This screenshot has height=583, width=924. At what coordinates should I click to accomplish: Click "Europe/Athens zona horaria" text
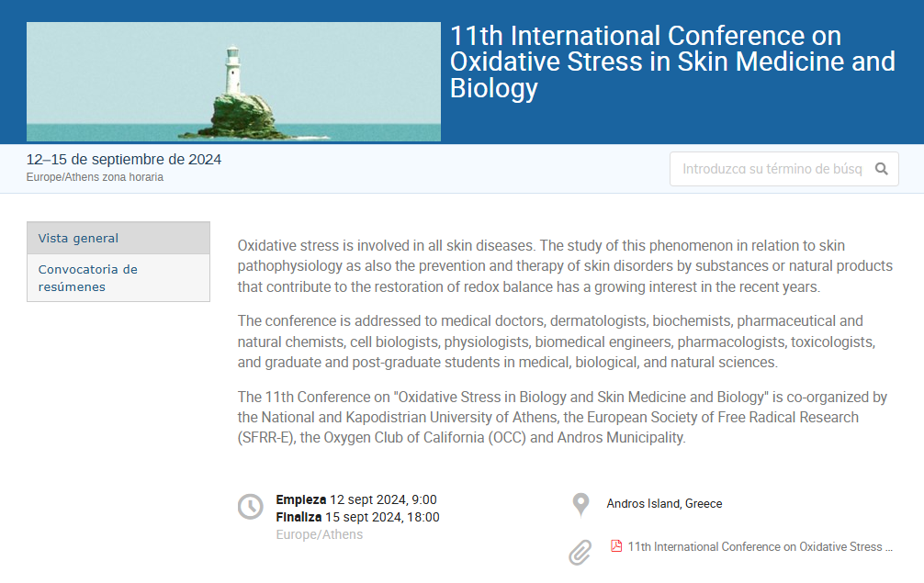click(x=95, y=177)
